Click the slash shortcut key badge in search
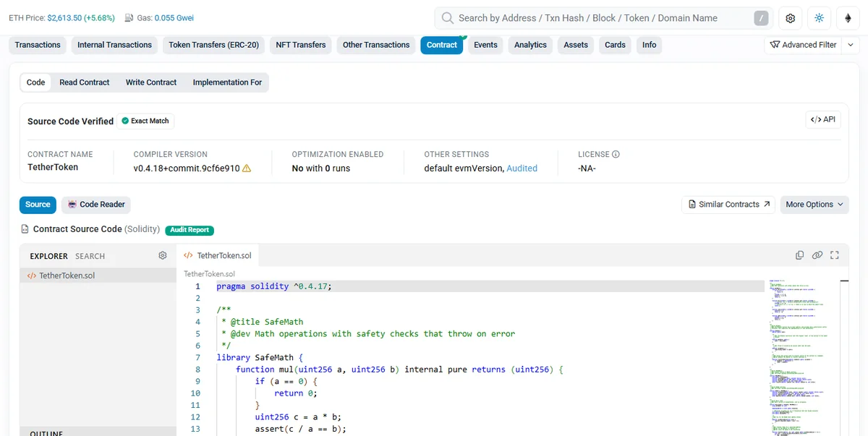The width and height of the screenshot is (868, 436). click(761, 18)
